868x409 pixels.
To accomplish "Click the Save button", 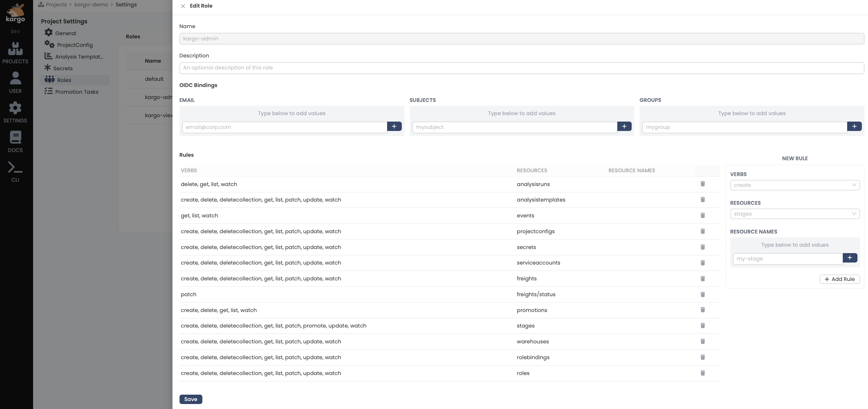I will (x=190, y=399).
